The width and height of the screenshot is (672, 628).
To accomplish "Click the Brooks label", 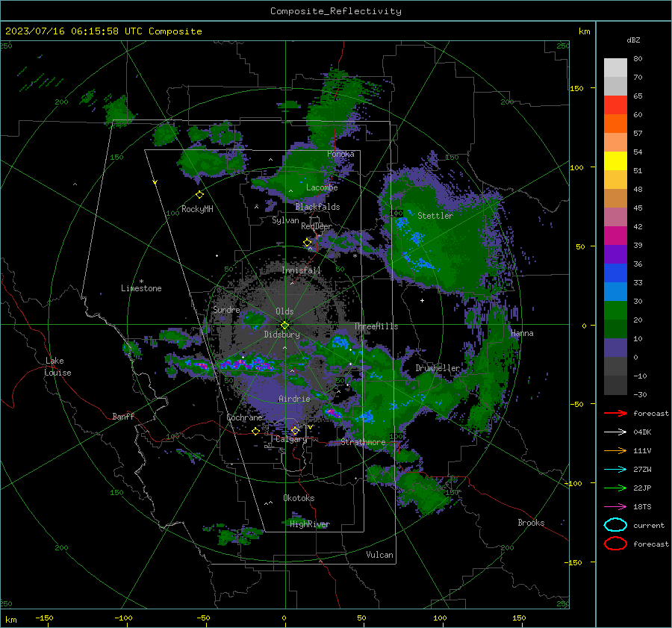I will [531, 523].
